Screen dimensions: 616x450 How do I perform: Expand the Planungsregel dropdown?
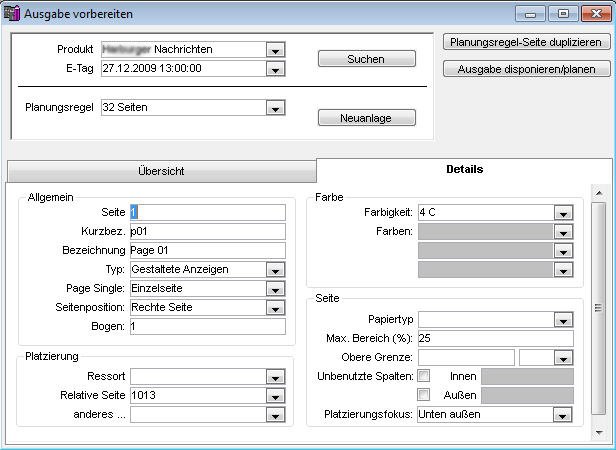coord(275,108)
